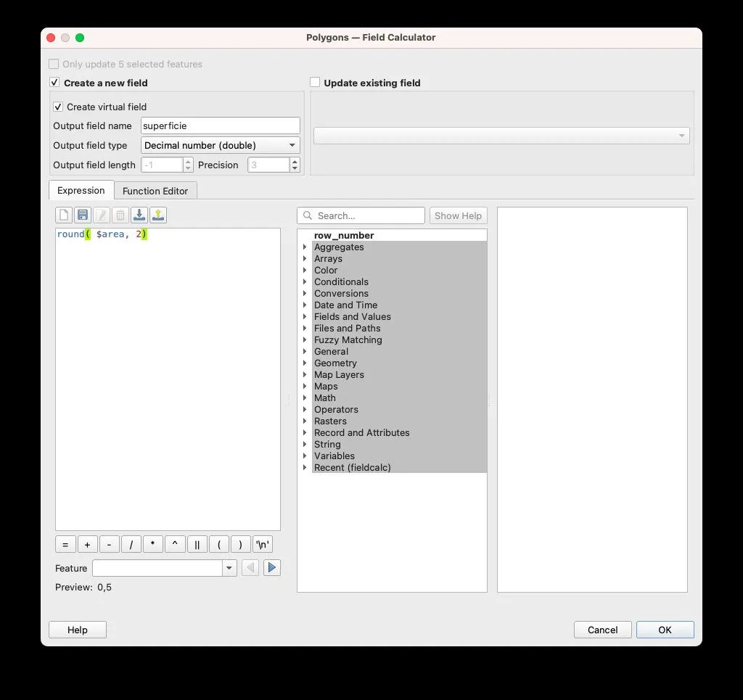Click the function Search box
The height and width of the screenshot is (700, 743).
point(361,215)
